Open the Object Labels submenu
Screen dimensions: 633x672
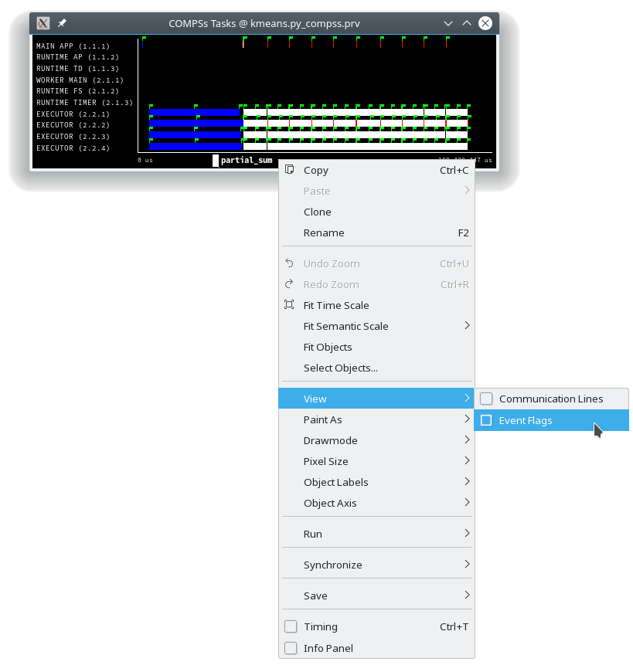pyautogui.click(x=376, y=482)
